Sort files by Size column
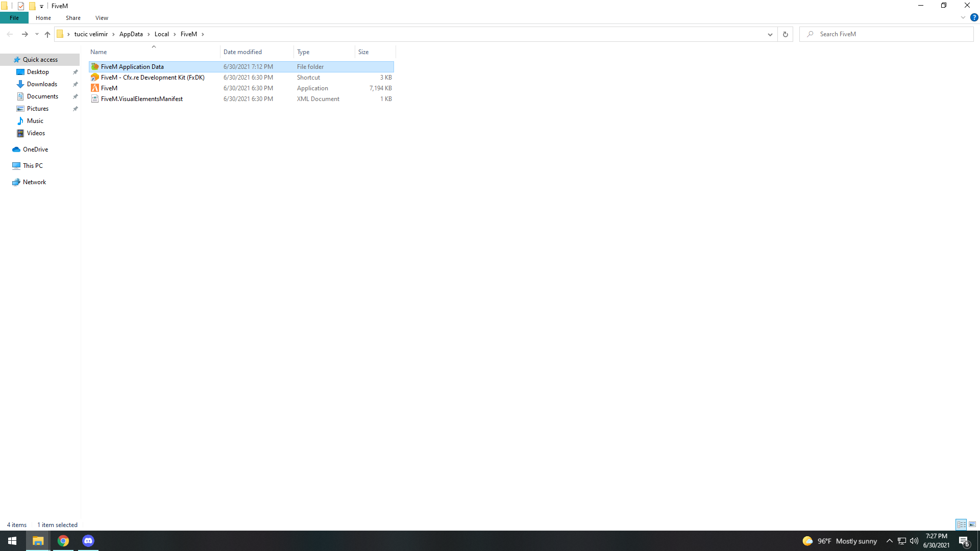The height and width of the screenshot is (551, 980). point(375,52)
